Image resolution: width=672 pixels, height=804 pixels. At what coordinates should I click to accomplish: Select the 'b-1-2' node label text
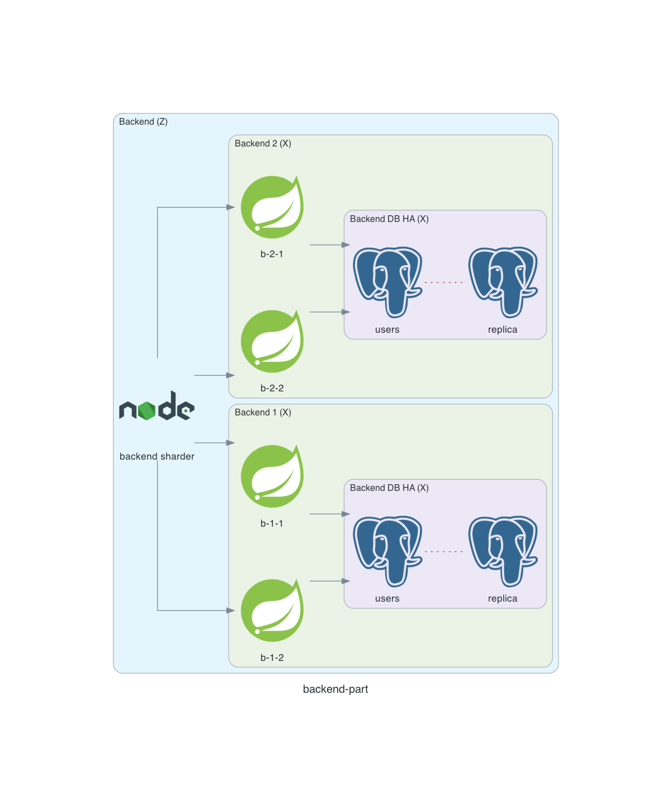[x=272, y=658]
